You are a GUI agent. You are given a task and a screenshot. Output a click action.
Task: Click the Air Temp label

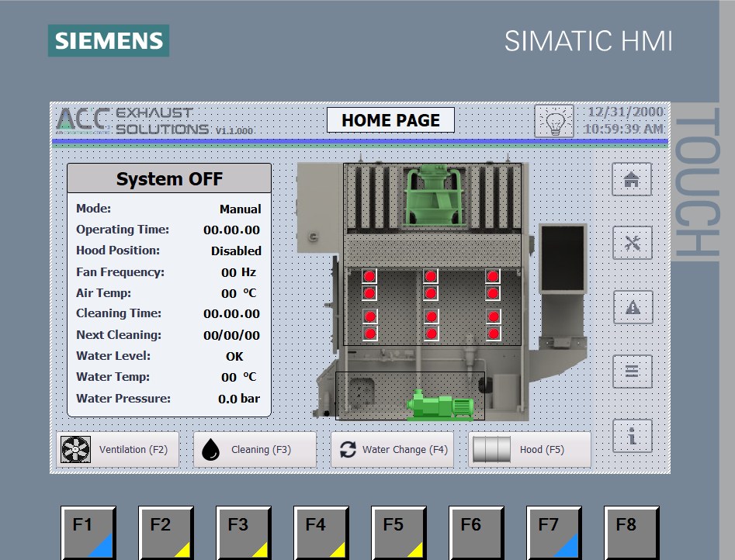click(x=103, y=293)
